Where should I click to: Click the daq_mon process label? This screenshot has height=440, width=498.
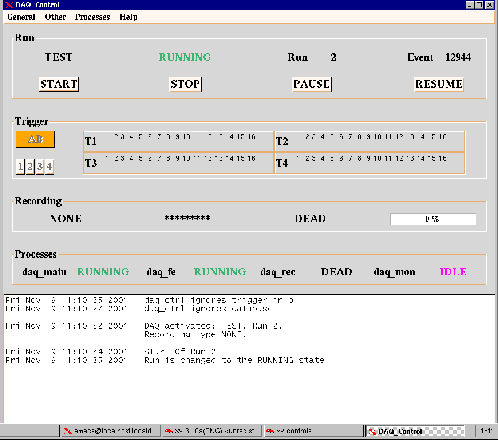pos(394,272)
